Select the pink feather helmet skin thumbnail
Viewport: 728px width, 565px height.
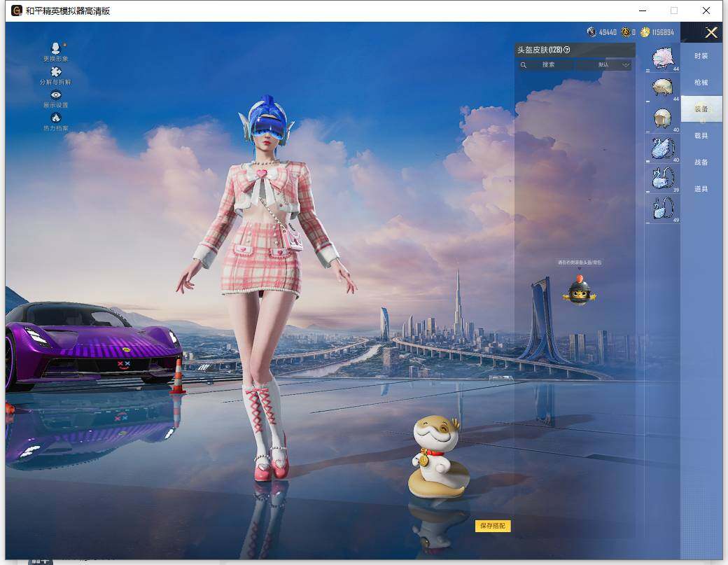point(662,59)
